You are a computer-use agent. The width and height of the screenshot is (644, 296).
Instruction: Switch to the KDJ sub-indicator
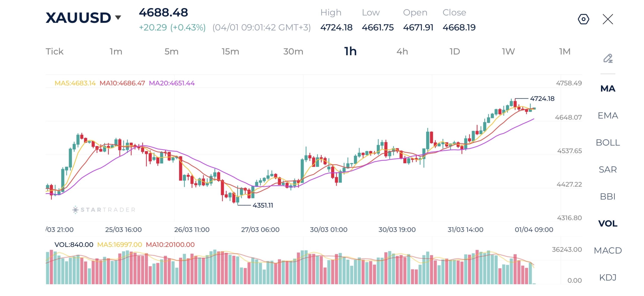pos(608,277)
